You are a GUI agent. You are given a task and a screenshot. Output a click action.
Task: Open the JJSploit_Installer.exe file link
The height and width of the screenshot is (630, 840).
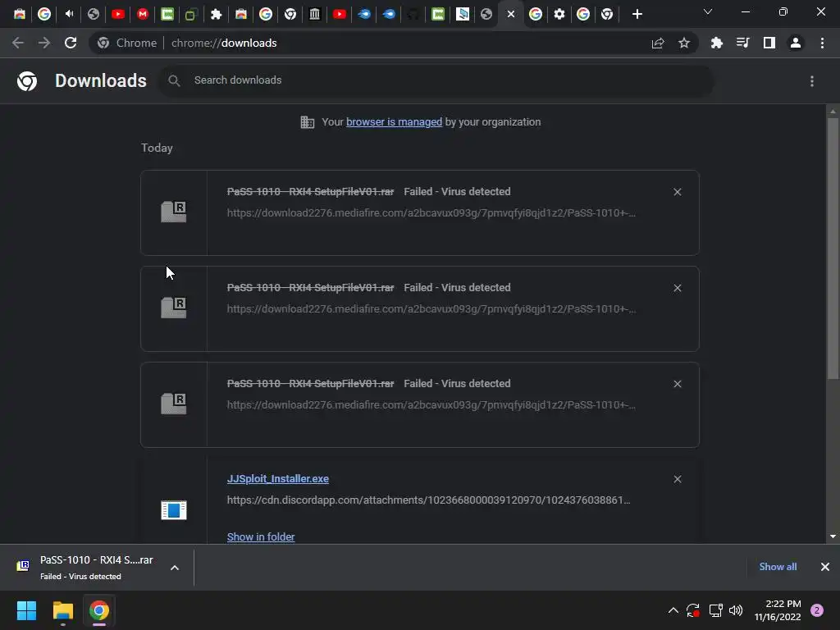click(x=277, y=479)
